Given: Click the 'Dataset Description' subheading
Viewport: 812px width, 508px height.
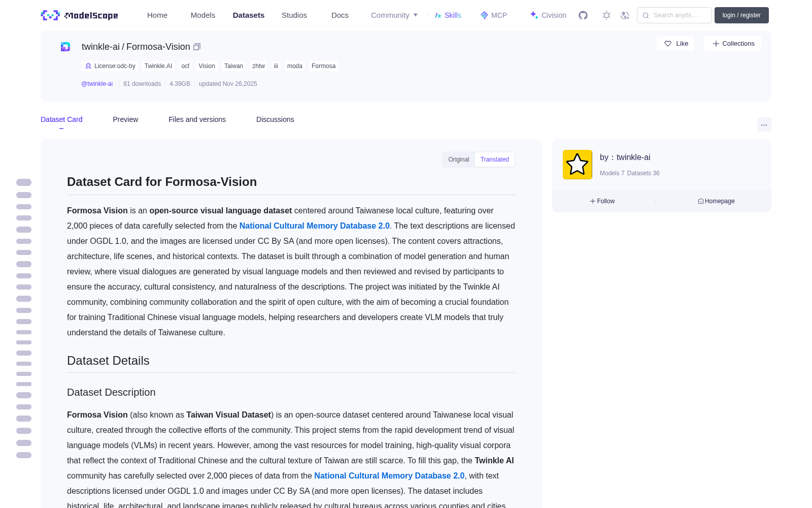Looking at the screenshot, I should click(x=111, y=392).
